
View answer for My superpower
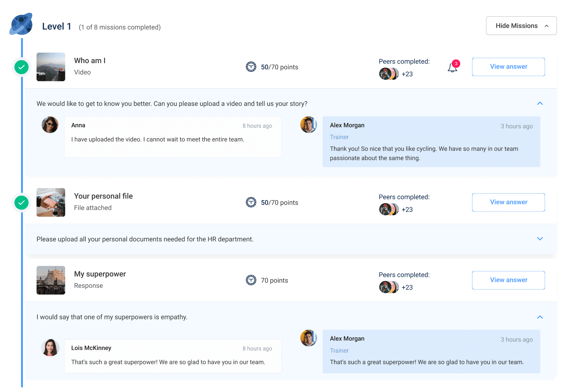click(508, 280)
